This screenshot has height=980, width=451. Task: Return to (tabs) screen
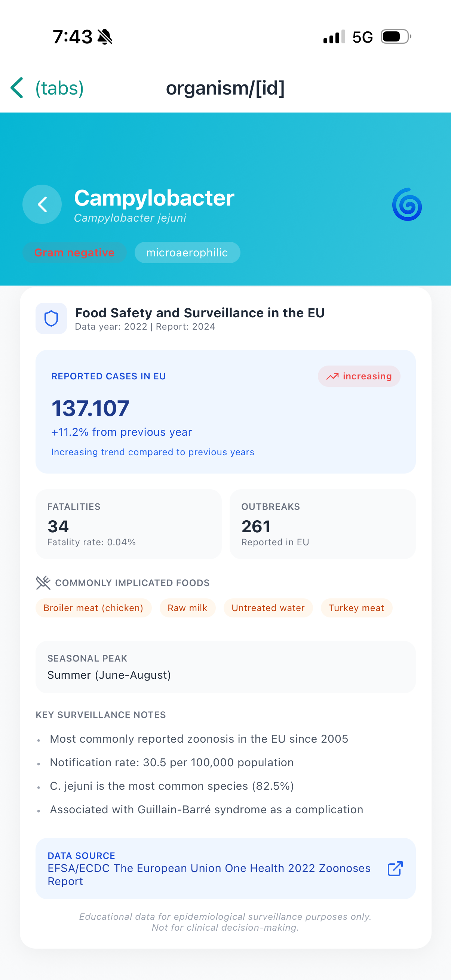pyautogui.click(x=59, y=88)
